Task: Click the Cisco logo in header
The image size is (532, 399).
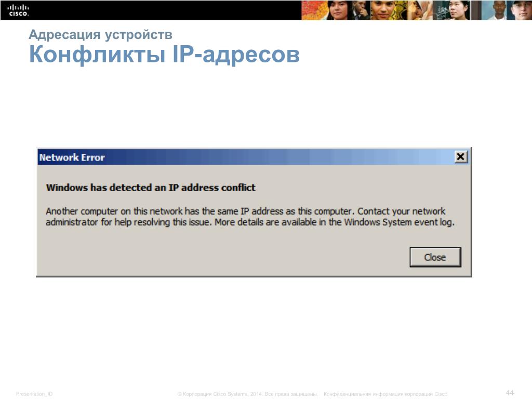Action: tap(18, 10)
